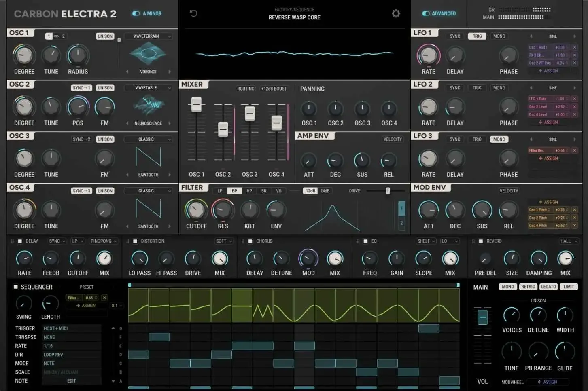Click the revert preset arrow icon
The width and height of the screenshot is (588, 391).
pyautogui.click(x=193, y=13)
